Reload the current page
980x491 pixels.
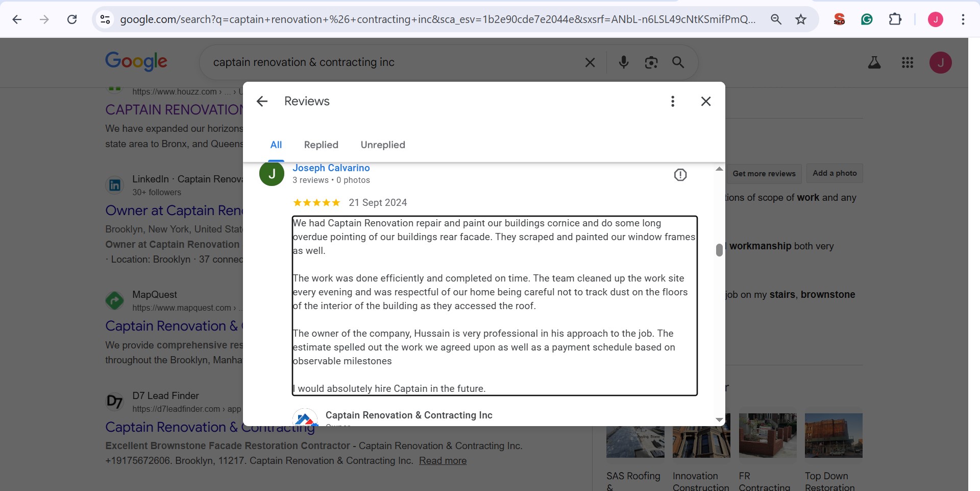pyautogui.click(x=72, y=19)
